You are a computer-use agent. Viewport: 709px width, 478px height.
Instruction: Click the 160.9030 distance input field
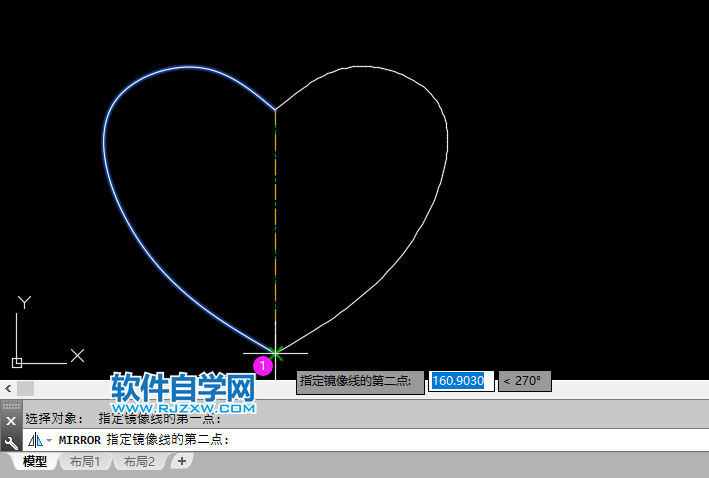tap(461, 381)
